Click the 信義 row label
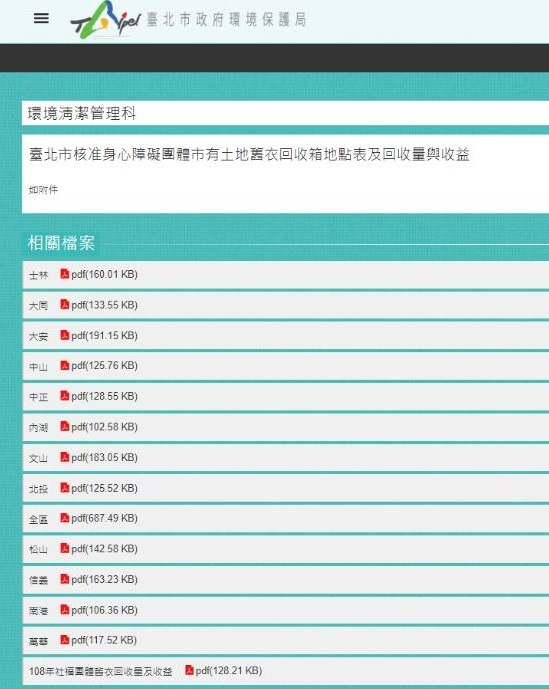Viewport: 549px width, 689px height. click(38, 580)
